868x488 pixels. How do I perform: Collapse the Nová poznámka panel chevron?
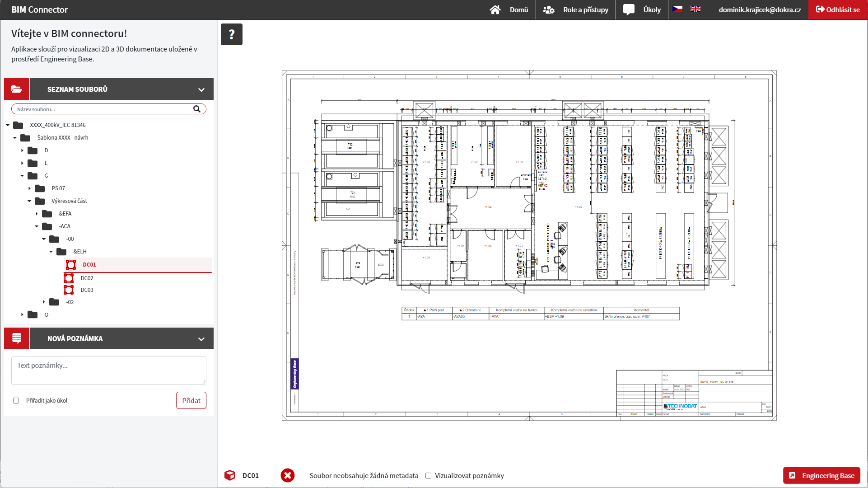pyautogui.click(x=201, y=339)
